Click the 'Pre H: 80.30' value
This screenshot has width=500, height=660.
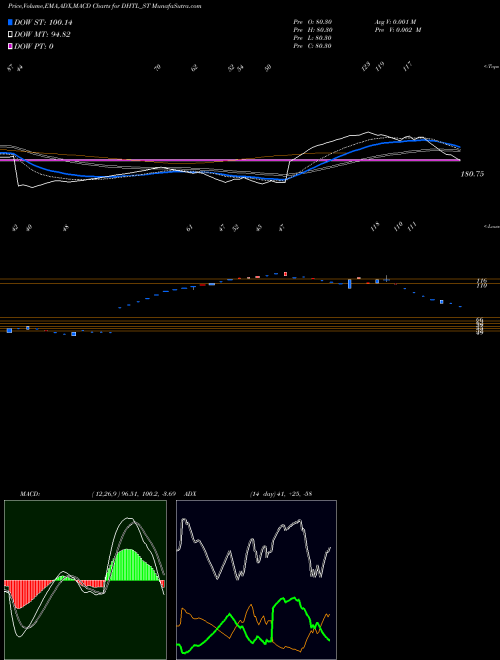313,30
